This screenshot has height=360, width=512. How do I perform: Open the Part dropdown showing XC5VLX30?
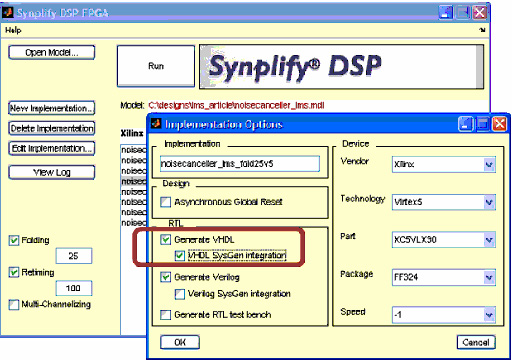[x=444, y=240]
